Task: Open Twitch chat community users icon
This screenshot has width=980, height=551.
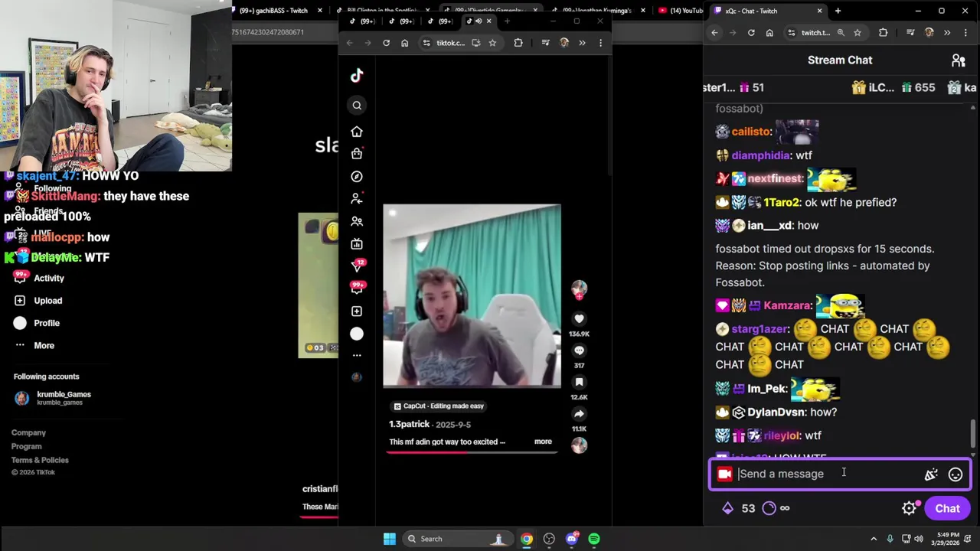Action: tap(959, 60)
